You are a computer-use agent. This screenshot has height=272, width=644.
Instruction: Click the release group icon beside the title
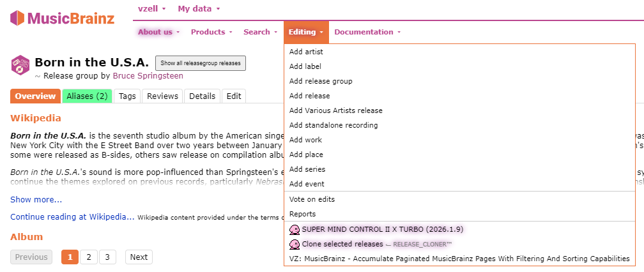pyautogui.click(x=20, y=65)
